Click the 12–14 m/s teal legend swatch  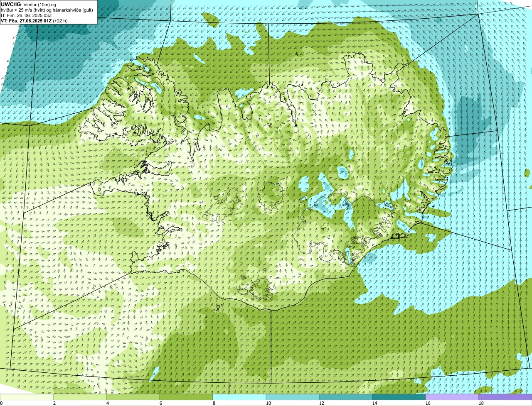(346, 397)
